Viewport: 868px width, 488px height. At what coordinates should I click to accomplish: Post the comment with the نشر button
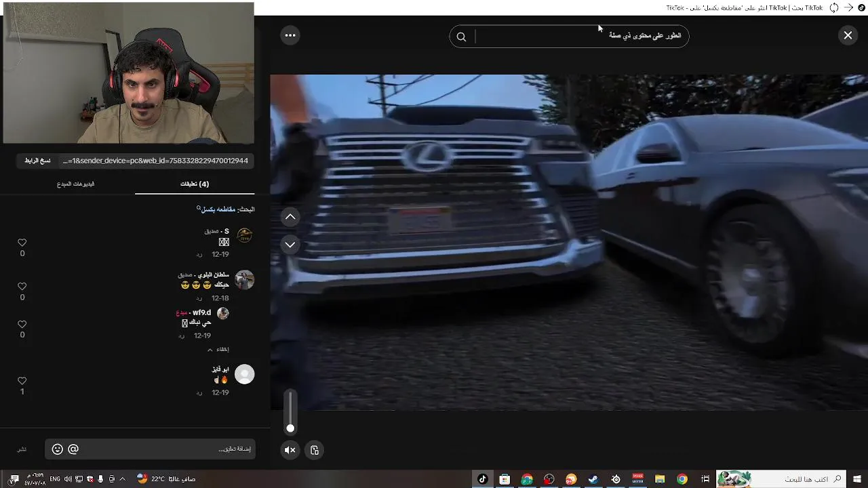pyautogui.click(x=22, y=449)
